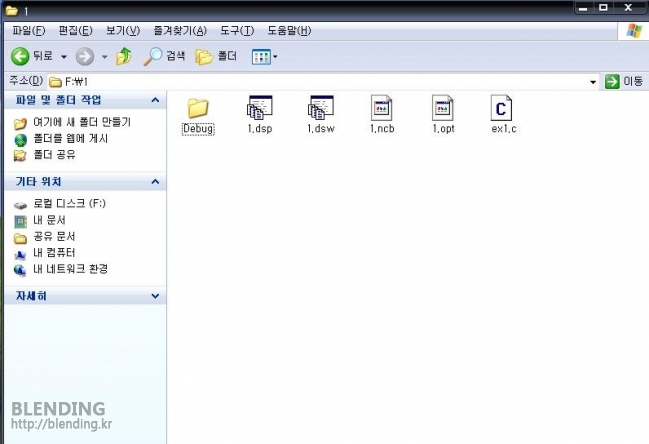Select the 1.dsw workspace file

point(321,108)
